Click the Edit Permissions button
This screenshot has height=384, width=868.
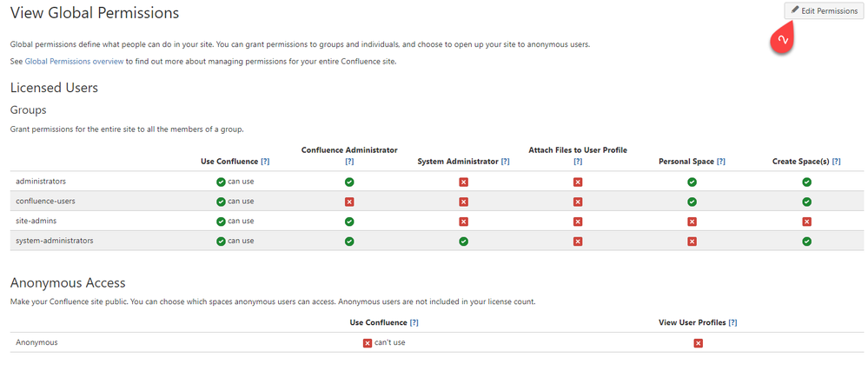click(x=824, y=11)
